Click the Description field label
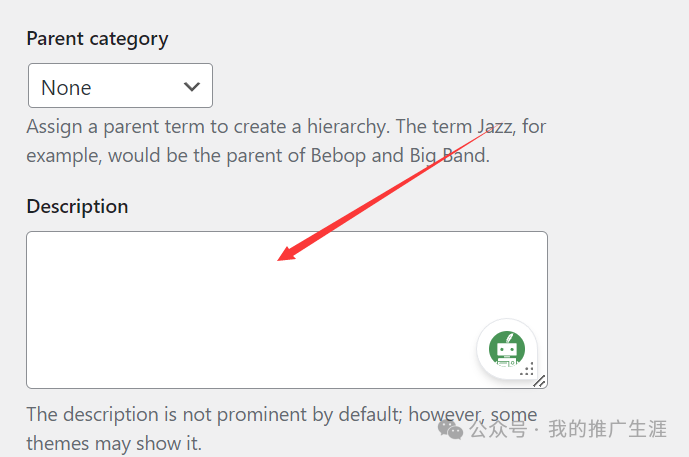 pyautogui.click(x=77, y=207)
